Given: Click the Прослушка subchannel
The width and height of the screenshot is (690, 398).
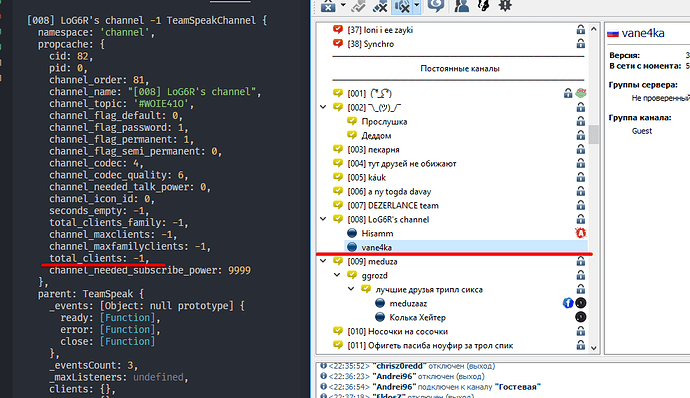Looking at the screenshot, I should 384,122.
